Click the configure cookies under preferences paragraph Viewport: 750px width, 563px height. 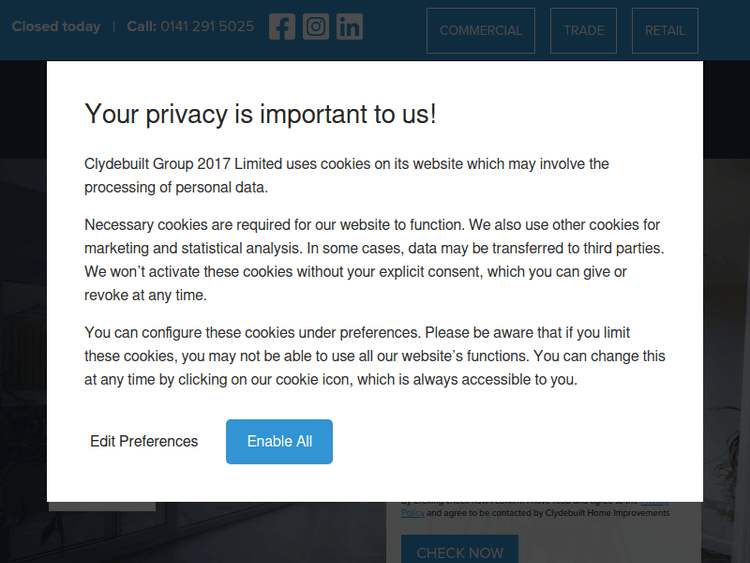374,356
